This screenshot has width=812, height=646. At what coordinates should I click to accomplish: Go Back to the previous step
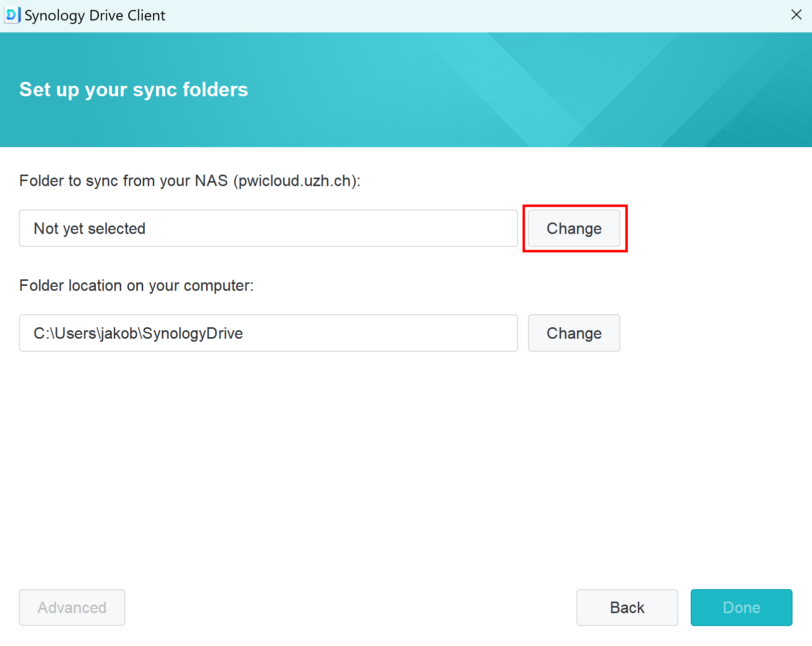627,608
